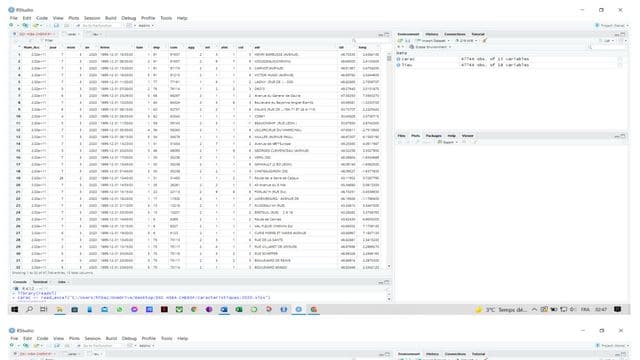Open Import Dataset dropdown, upper Environment pane
The height and width of the screenshot is (360, 640).
pyautogui.click(x=432, y=40)
